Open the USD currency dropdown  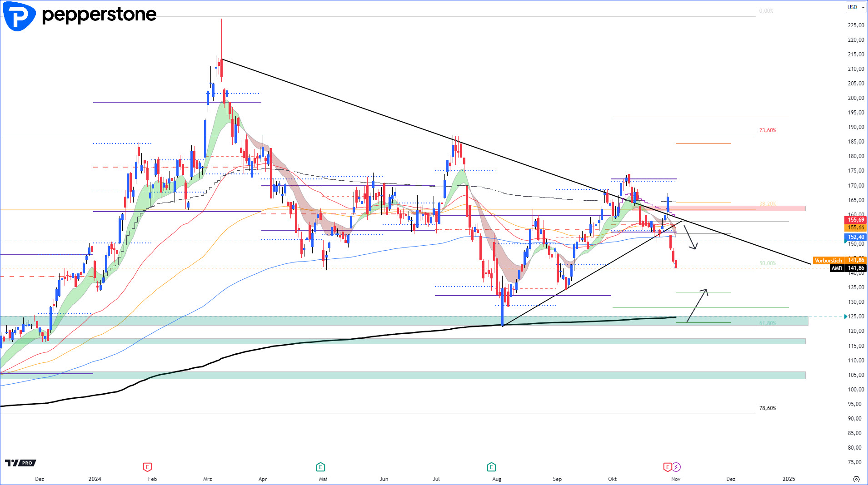tap(856, 7)
